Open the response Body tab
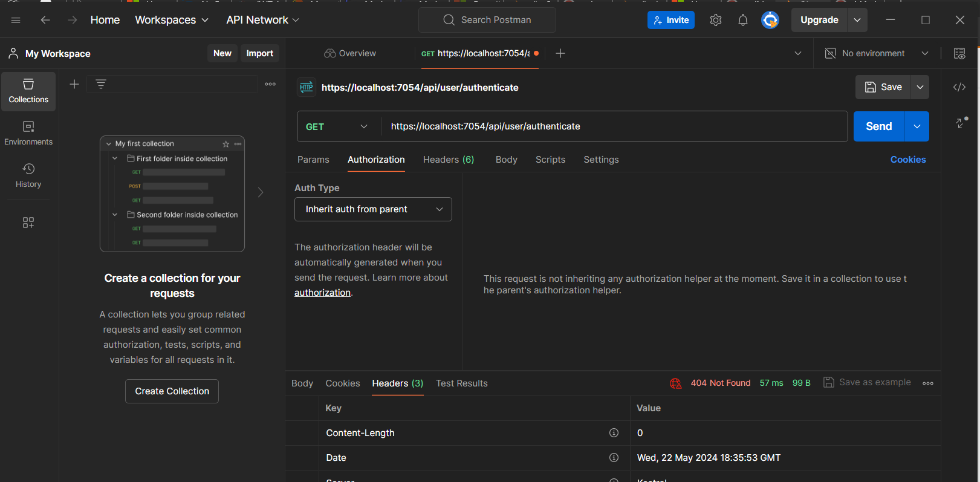 pyautogui.click(x=302, y=383)
